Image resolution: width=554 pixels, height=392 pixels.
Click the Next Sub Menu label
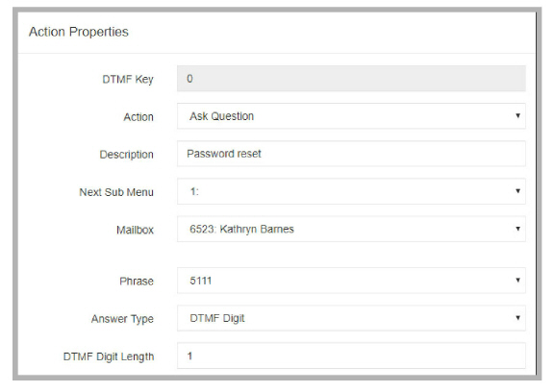(x=116, y=192)
